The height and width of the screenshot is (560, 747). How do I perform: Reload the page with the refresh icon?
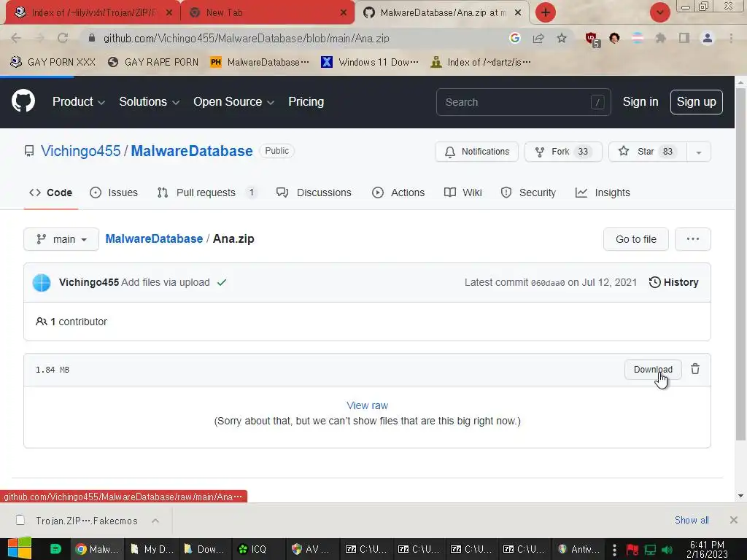pyautogui.click(x=63, y=38)
